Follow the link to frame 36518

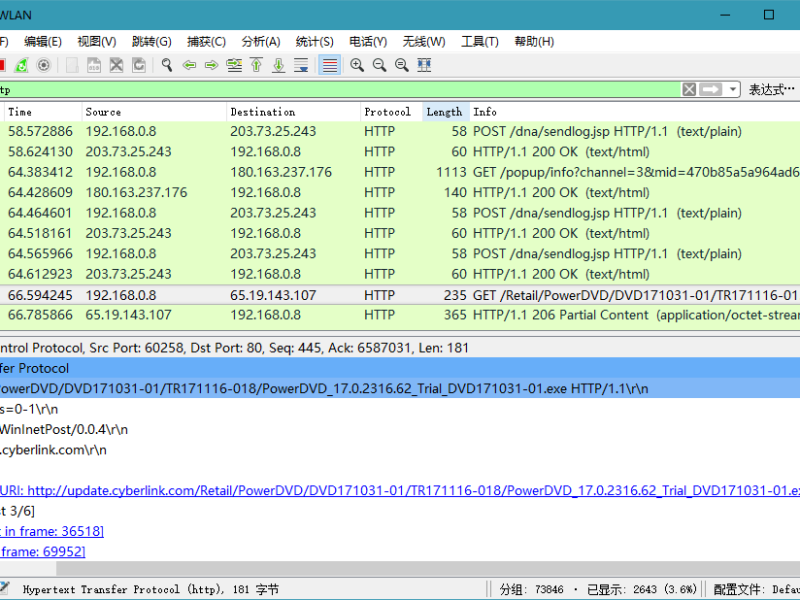click(52, 532)
